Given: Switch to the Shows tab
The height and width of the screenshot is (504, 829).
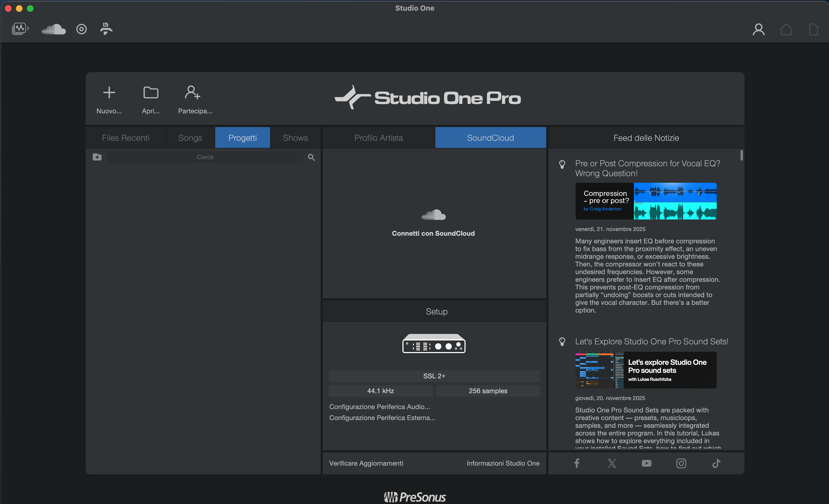Looking at the screenshot, I should 295,137.
